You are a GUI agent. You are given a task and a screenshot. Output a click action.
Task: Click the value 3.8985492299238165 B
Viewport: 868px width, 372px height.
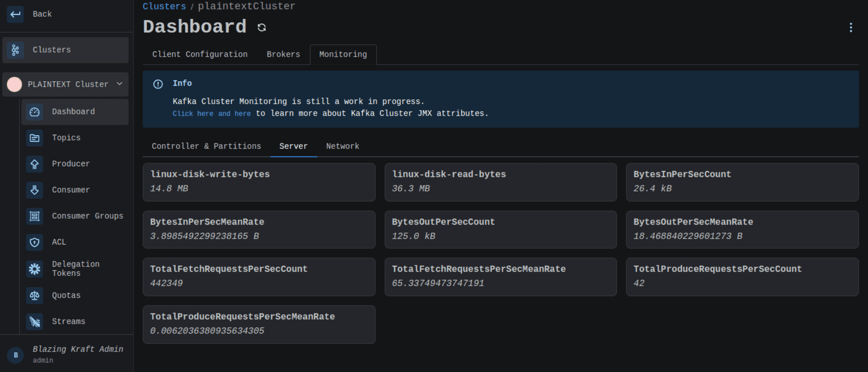coord(204,236)
